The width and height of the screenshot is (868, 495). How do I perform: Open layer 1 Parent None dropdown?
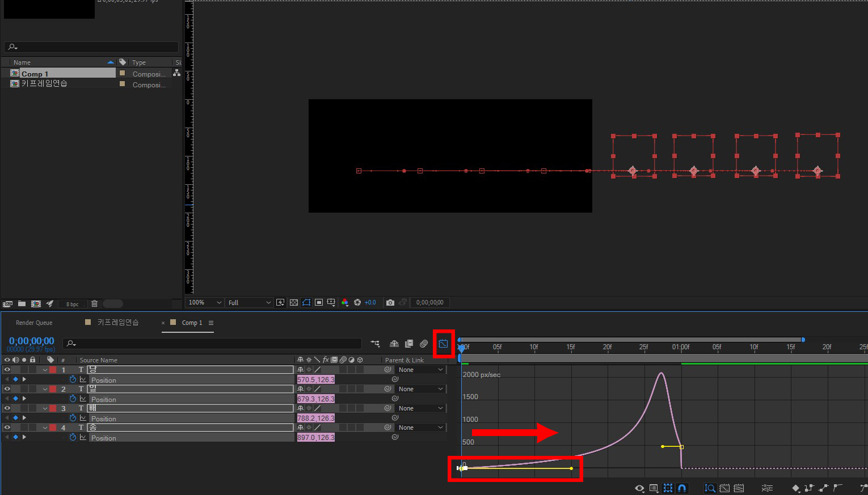[420, 370]
